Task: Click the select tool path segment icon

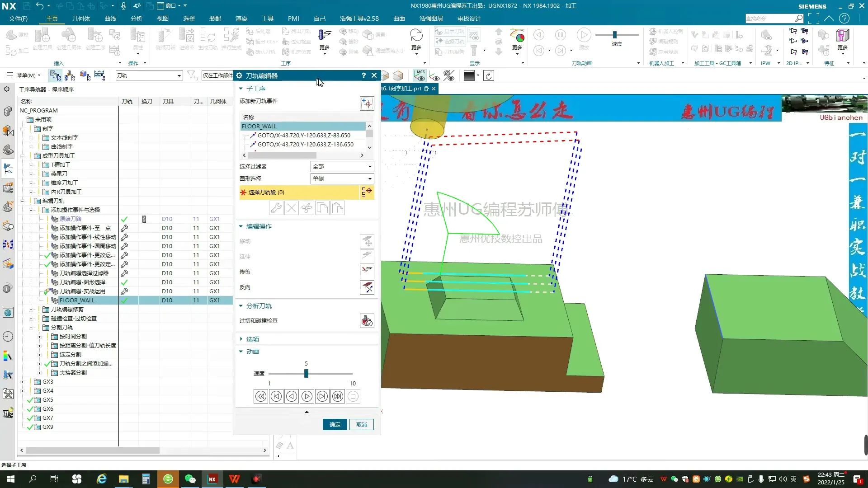Action: tap(367, 192)
